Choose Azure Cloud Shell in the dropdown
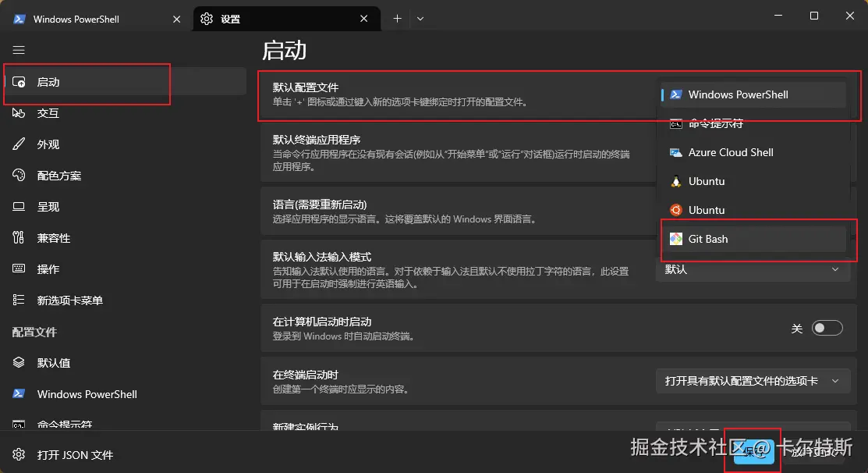This screenshot has width=868, height=473. tap(753, 152)
